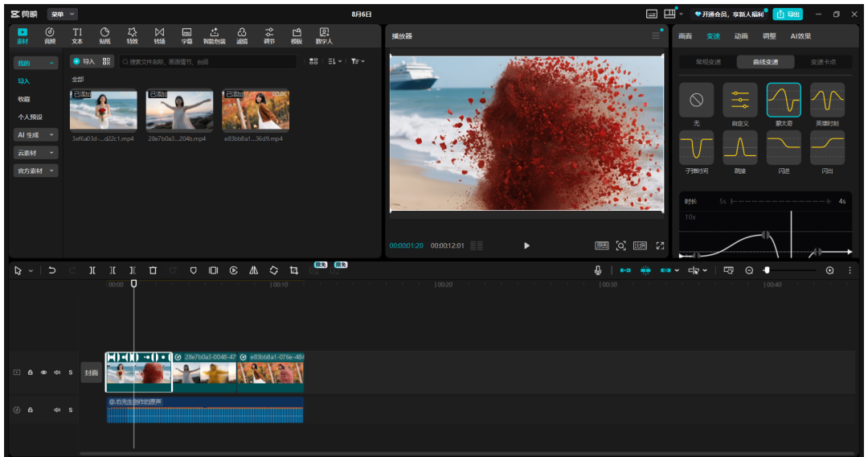Screen dimensions: 868x457
Task: Click the 导出 export button
Action: 788,14
